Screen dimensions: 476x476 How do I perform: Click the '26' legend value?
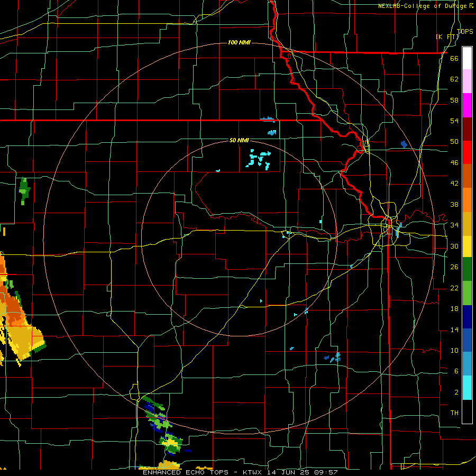[454, 267]
